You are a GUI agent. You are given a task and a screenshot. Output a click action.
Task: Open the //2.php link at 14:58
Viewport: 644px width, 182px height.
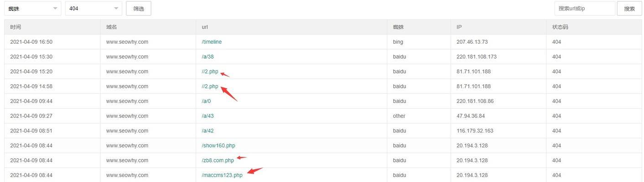click(210, 86)
